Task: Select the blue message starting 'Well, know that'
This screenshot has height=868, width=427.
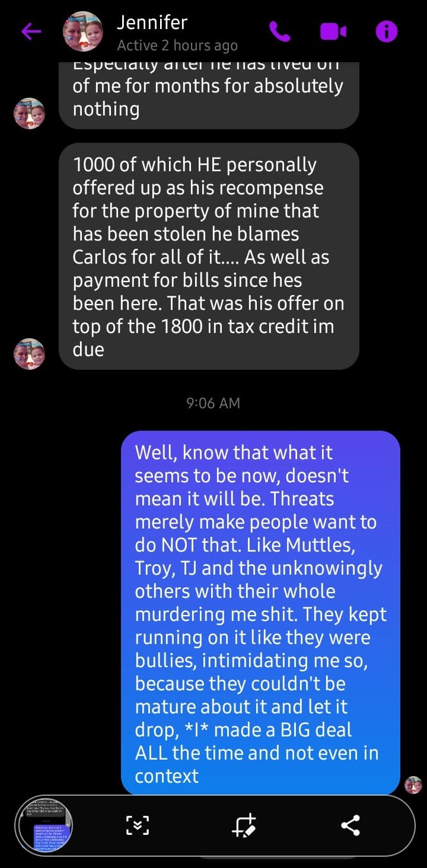Action: point(260,613)
